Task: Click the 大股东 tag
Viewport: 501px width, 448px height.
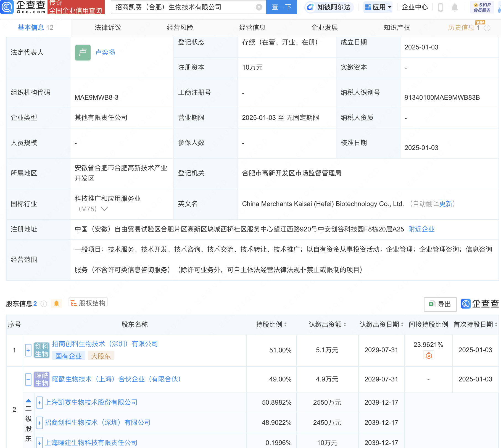Action: 101,356
